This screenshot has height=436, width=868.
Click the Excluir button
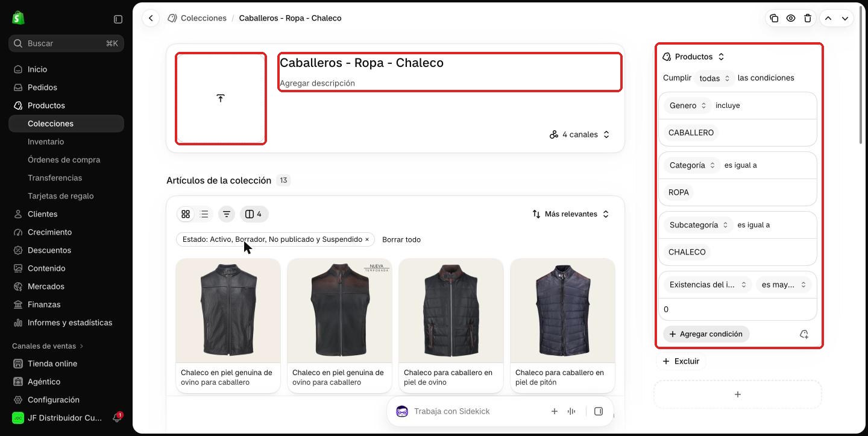[681, 361]
